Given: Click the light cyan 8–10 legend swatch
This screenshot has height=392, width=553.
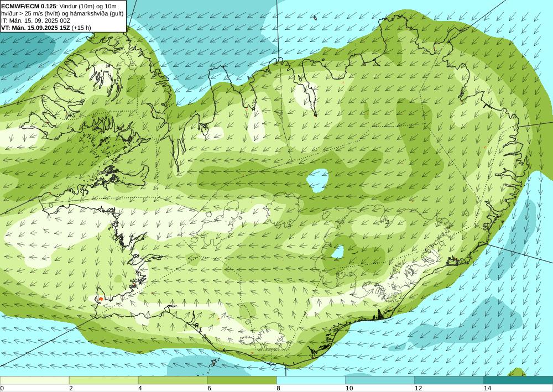Looking at the screenshot, I should click(311, 380).
